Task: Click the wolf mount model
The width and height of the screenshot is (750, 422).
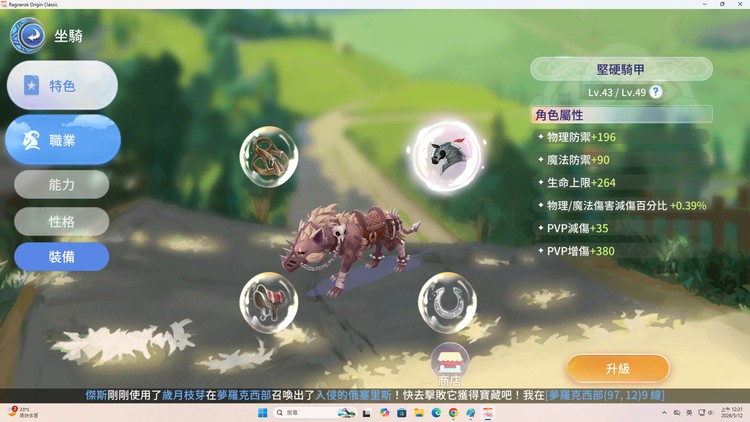Action: point(351,249)
